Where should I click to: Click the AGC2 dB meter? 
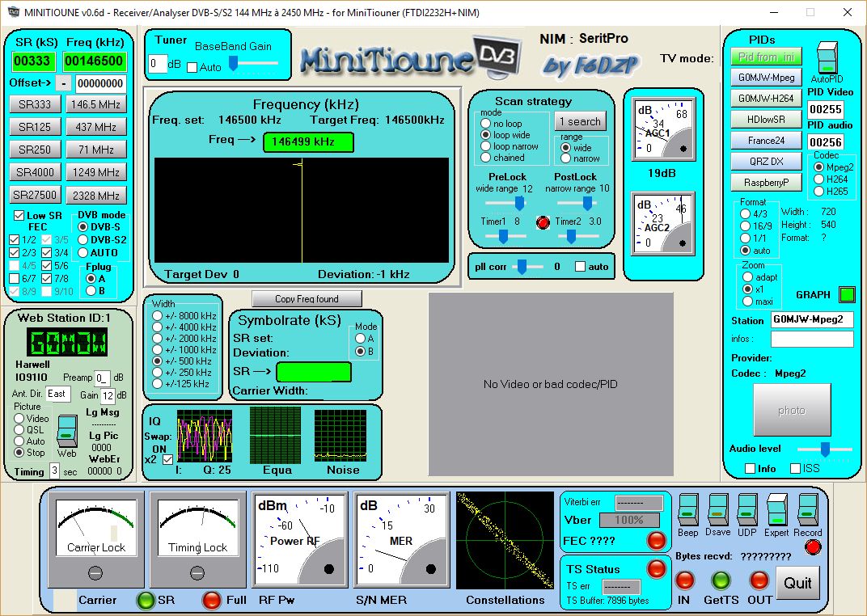click(x=663, y=223)
